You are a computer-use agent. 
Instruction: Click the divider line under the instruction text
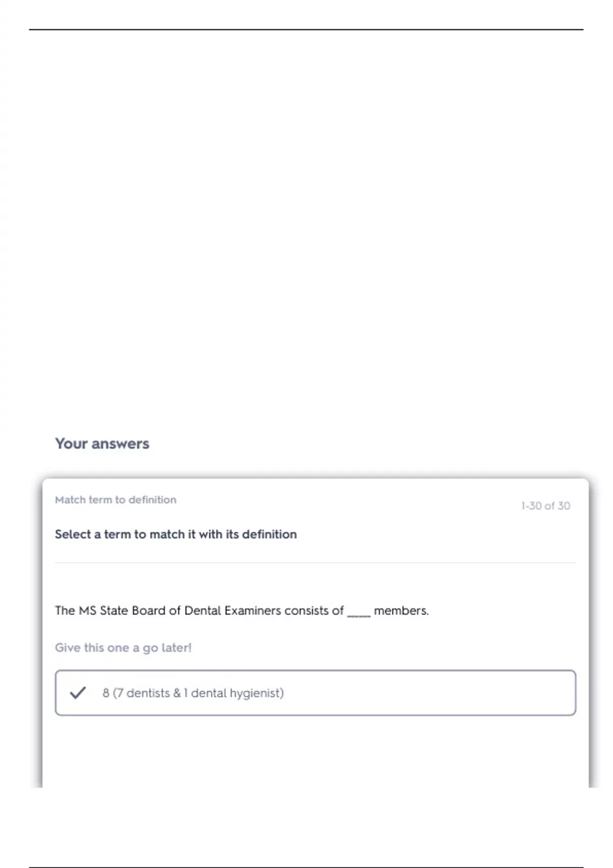click(x=315, y=563)
